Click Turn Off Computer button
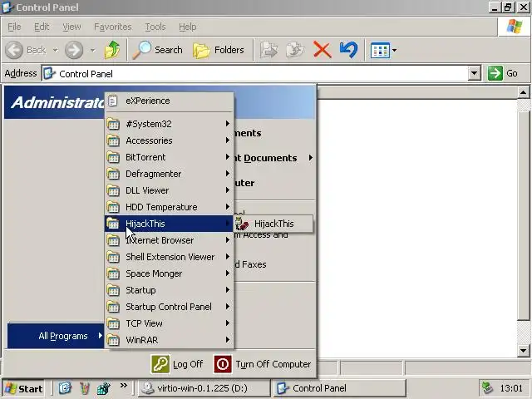Image resolution: width=532 pixels, height=399 pixels. [263, 364]
